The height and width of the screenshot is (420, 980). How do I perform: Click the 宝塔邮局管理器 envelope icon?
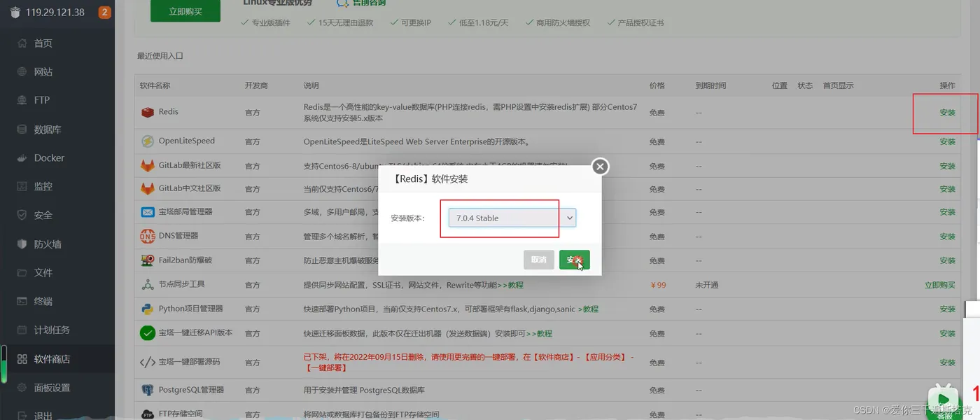tap(147, 211)
